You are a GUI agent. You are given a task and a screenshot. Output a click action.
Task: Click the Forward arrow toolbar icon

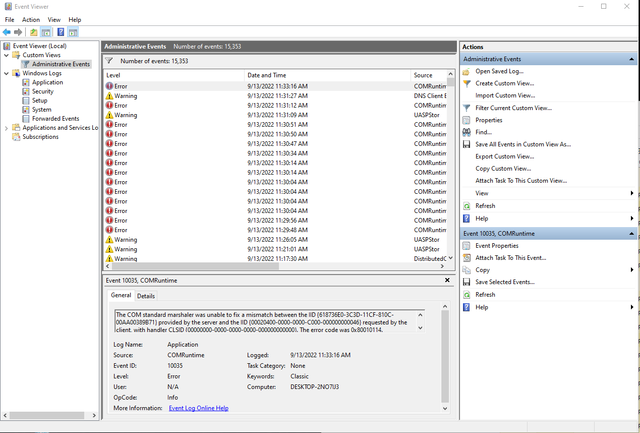coord(18,32)
